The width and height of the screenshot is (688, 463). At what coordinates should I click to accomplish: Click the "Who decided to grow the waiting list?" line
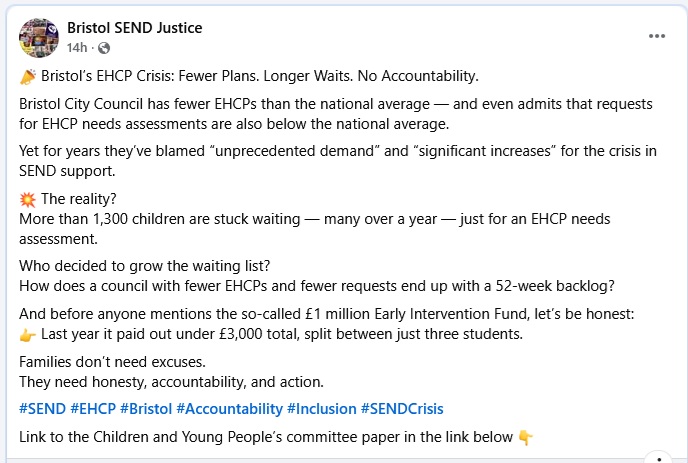pos(145,267)
